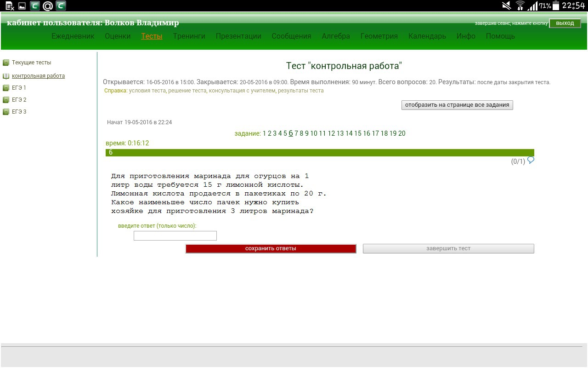Click the book icon beside контрольная работа
Viewport: 588px width, 368px height.
6,76
